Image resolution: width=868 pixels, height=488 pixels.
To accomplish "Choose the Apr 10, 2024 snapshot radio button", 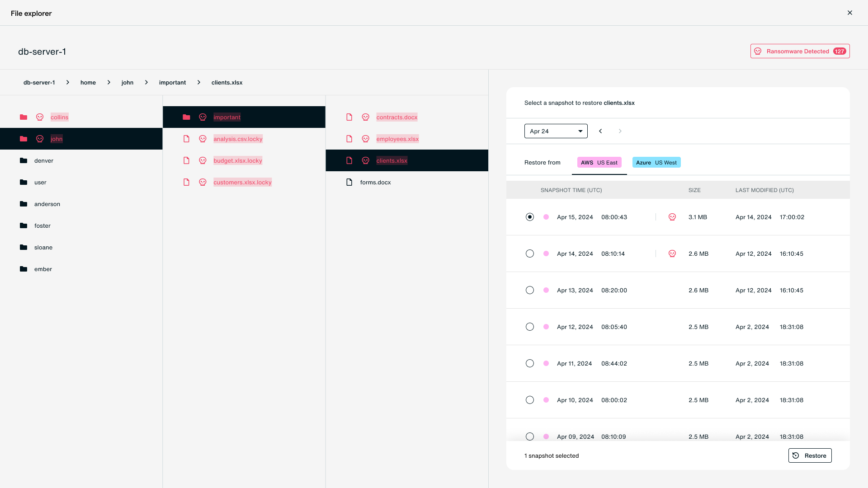I will (x=530, y=400).
